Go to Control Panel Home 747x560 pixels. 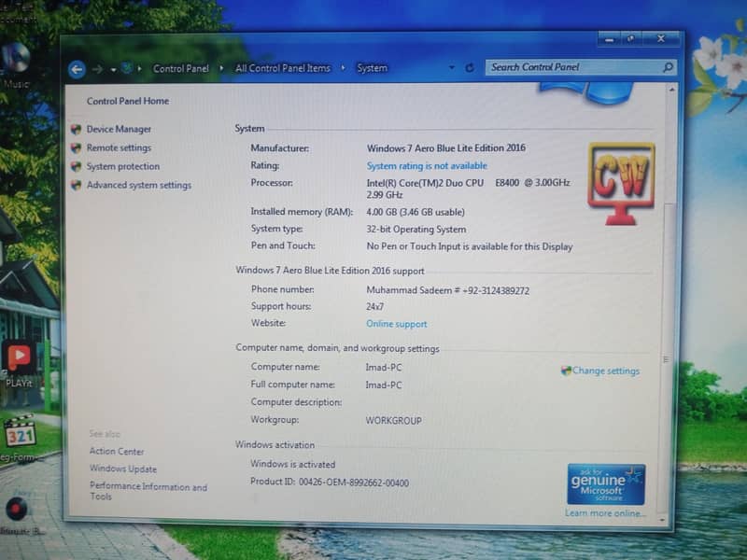[x=128, y=101]
